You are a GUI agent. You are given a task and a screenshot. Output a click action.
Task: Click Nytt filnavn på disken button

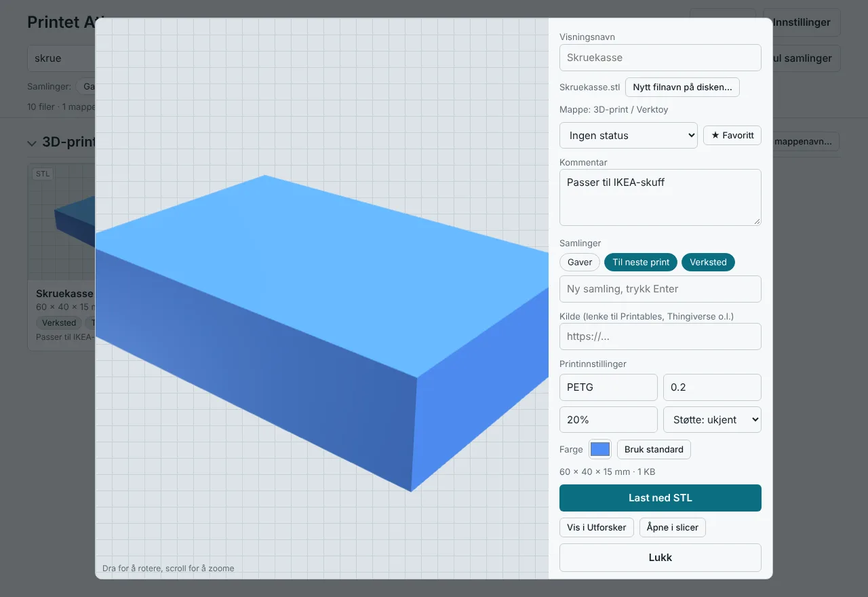click(x=682, y=87)
